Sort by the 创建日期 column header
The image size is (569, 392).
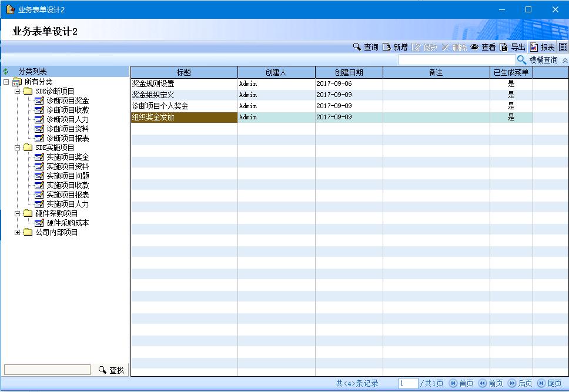pyautogui.click(x=349, y=72)
